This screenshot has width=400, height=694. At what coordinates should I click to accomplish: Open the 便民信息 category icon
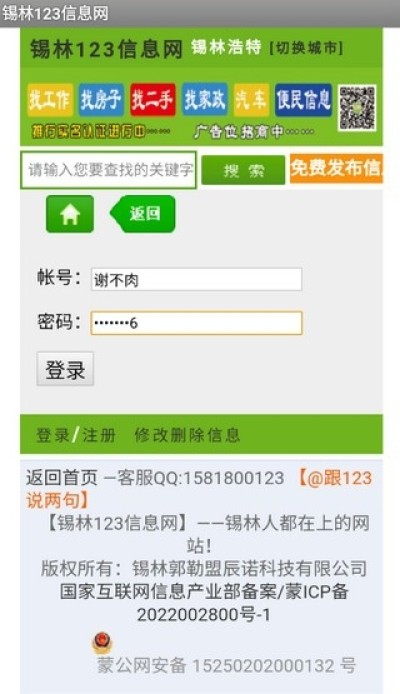pos(304,100)
